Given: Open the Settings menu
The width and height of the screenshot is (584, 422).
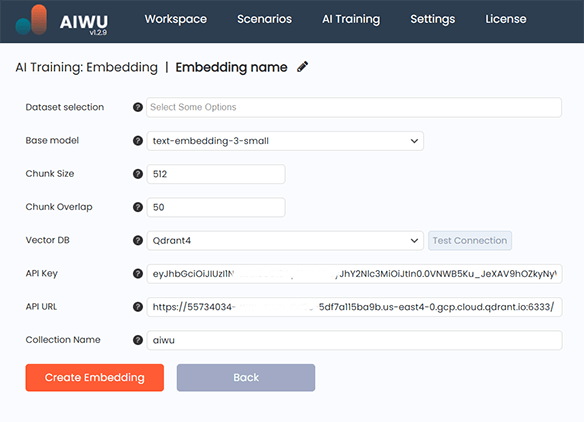Looking at the screenshot, I should click(433, 19).
